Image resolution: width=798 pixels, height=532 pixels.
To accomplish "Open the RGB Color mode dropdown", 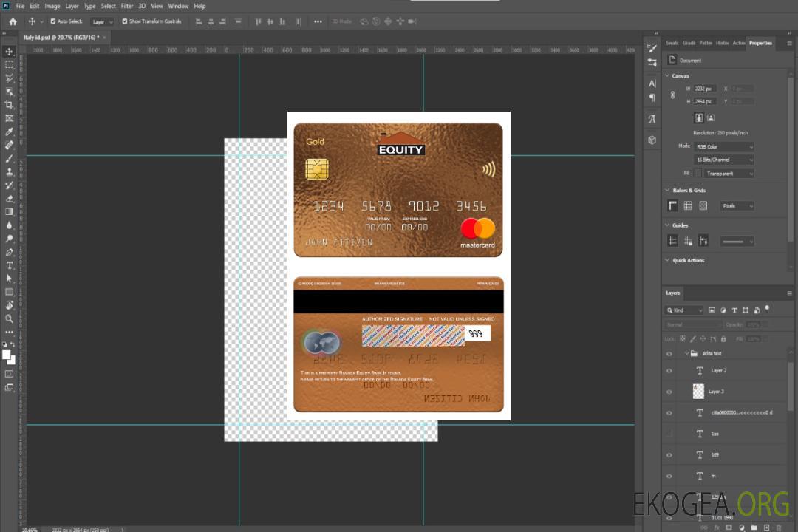I will (724, 146).
